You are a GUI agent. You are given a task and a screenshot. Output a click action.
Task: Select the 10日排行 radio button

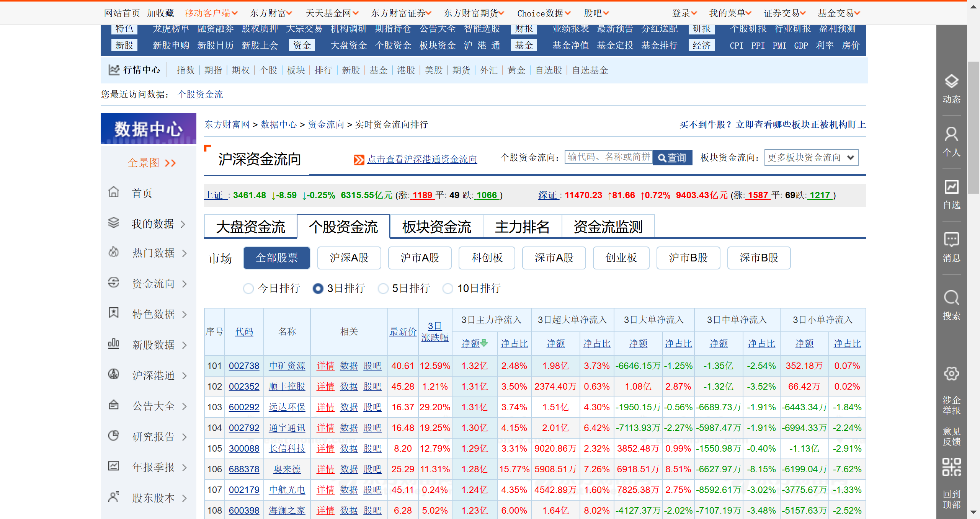click(x=448, y=289)
